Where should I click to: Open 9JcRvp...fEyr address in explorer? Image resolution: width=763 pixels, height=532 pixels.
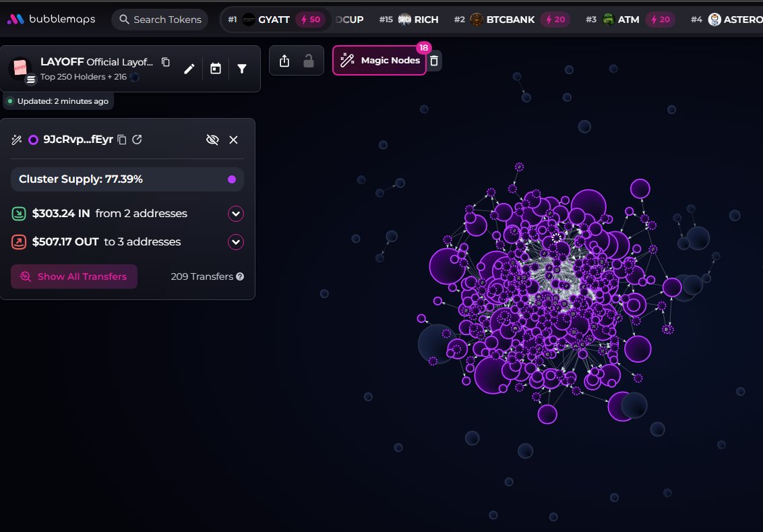(x=138, y=140)
